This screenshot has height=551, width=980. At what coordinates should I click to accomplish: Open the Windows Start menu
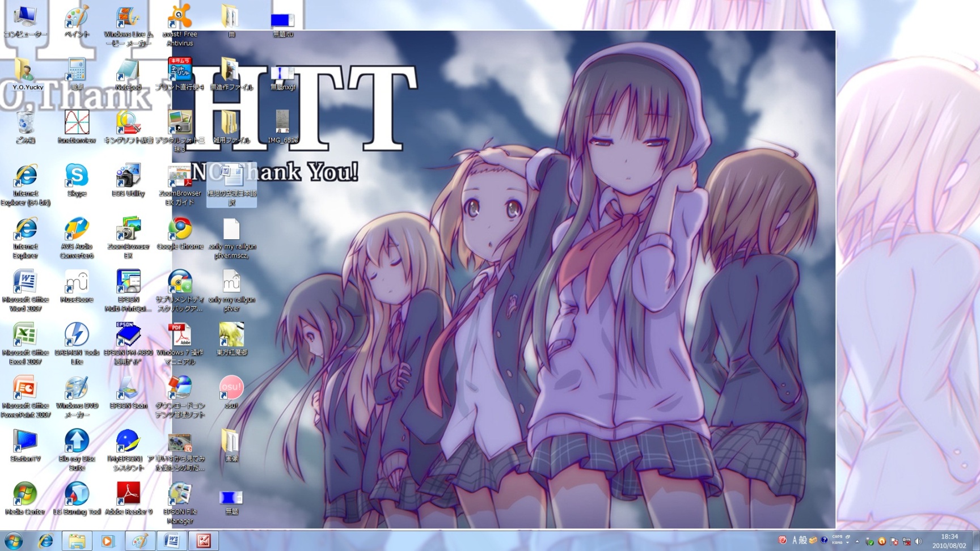pos(13,541)
